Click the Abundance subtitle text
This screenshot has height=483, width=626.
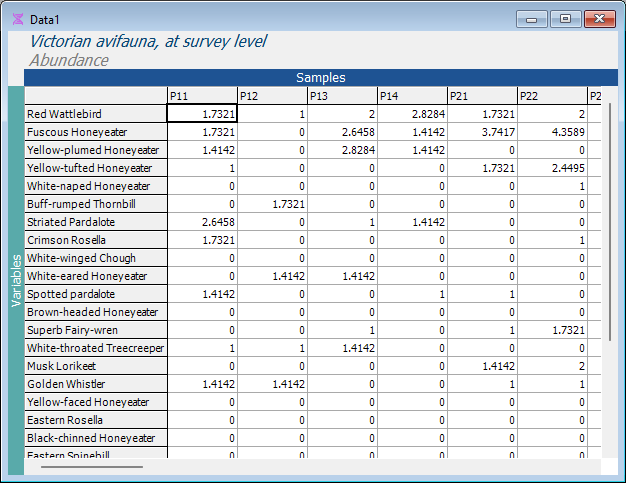click(69, 60)
